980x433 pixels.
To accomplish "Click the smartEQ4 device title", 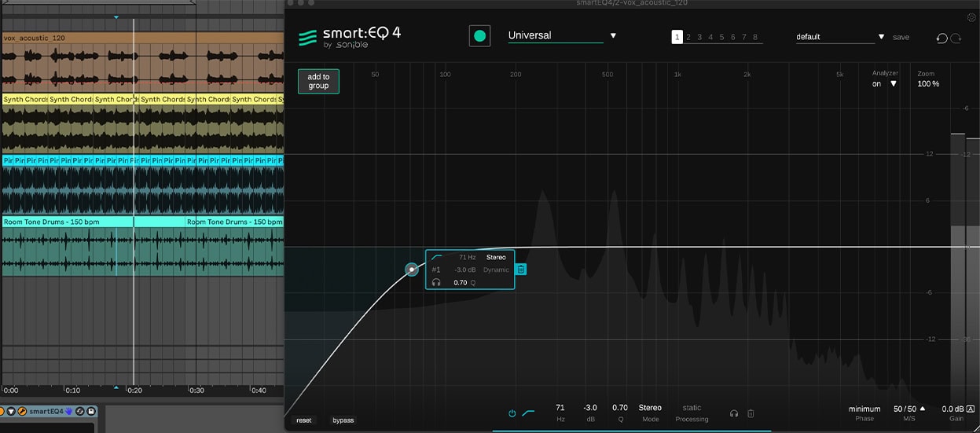I will 46,411.
